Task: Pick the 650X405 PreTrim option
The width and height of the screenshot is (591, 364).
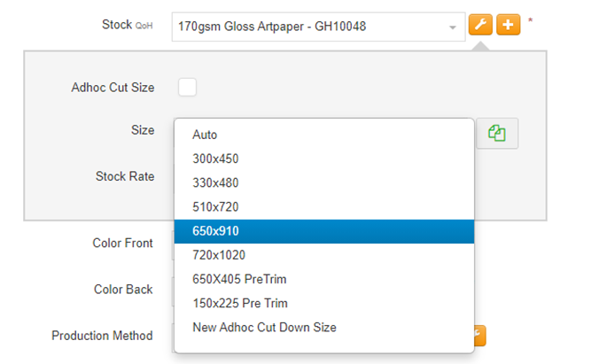Action: pos(239,279)
